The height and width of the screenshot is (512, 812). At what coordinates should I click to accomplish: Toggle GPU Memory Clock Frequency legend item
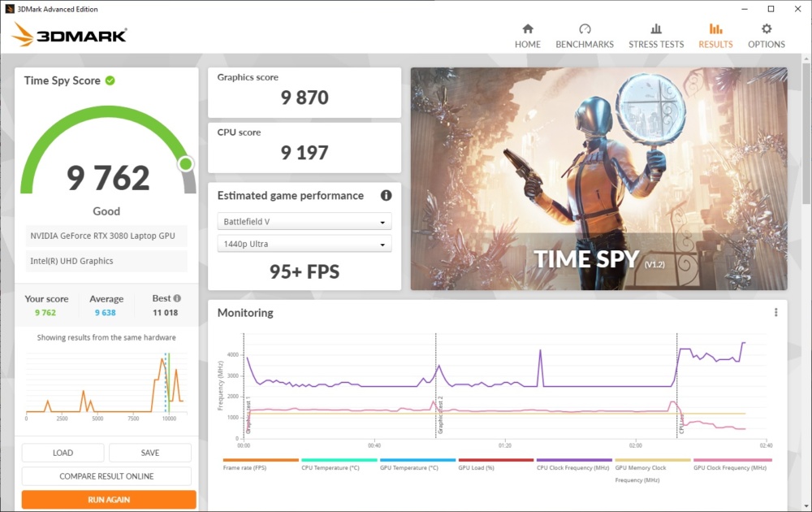653,470
